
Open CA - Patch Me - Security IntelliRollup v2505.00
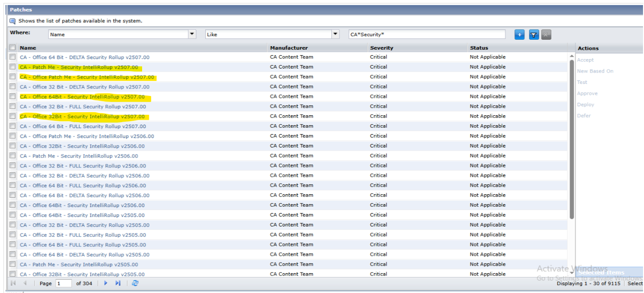click(x=79, y=264)
